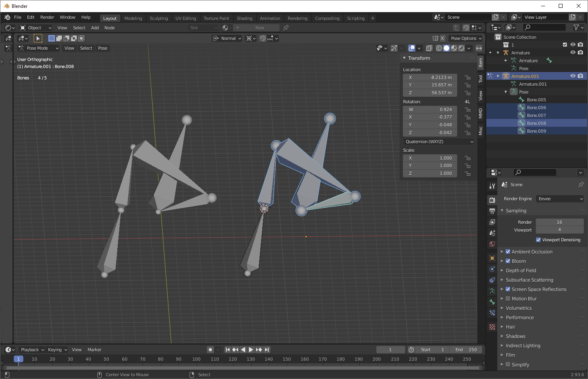Collapse the Sampling panel
This screenshot has width=588, height=379.
click(x=502, y=210)
